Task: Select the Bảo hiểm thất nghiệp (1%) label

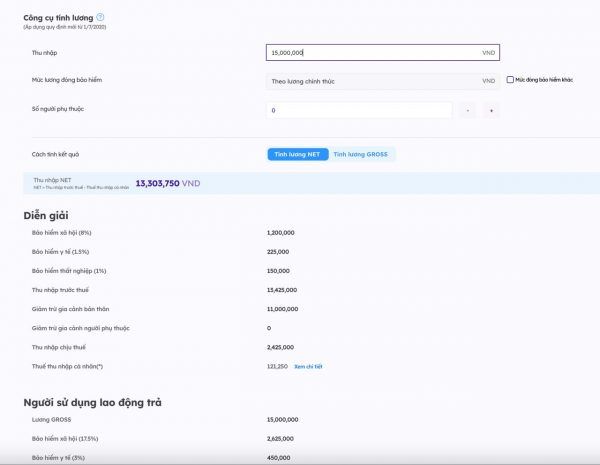Action: (69, 271)
